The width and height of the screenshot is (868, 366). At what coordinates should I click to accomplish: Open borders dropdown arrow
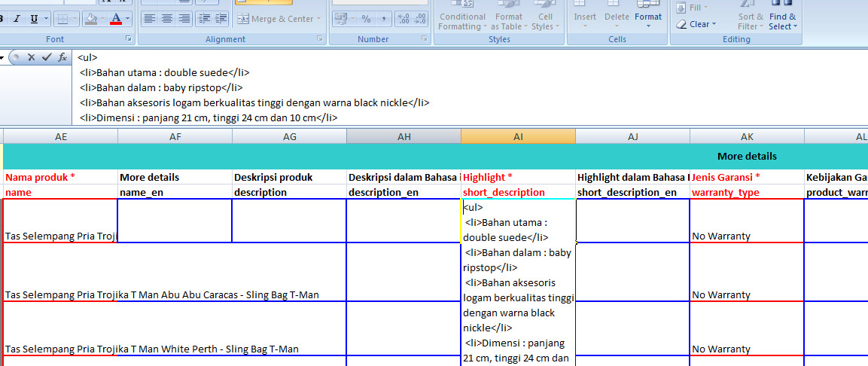75,20
